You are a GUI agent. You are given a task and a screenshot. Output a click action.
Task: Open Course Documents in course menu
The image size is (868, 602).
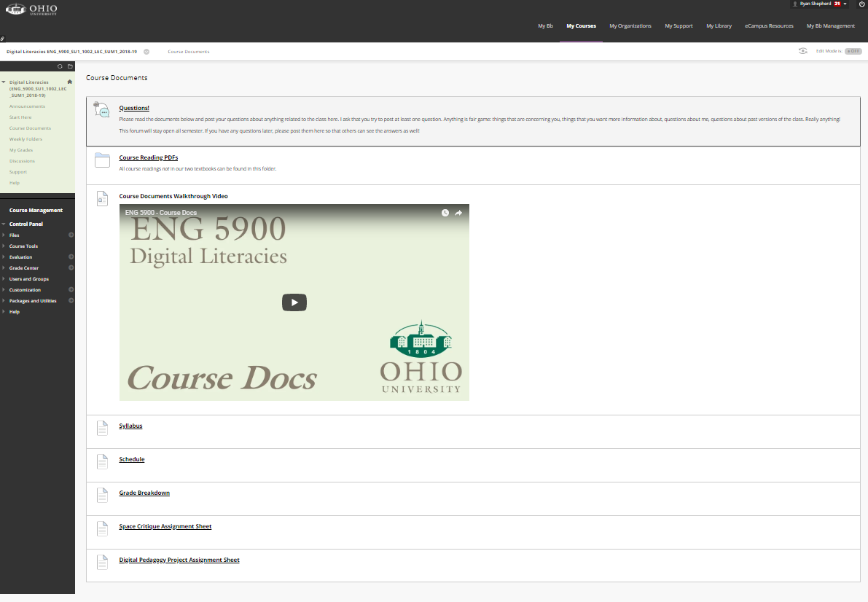(30, 128)
